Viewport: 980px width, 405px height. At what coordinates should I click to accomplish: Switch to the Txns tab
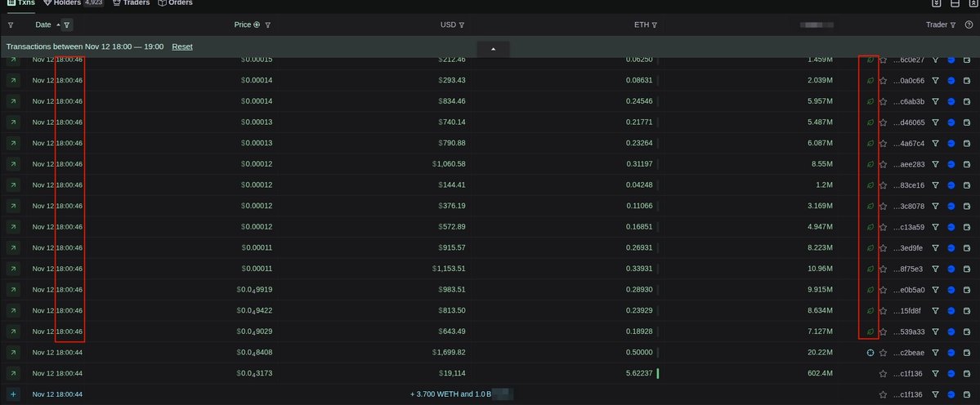coord(21,3)
